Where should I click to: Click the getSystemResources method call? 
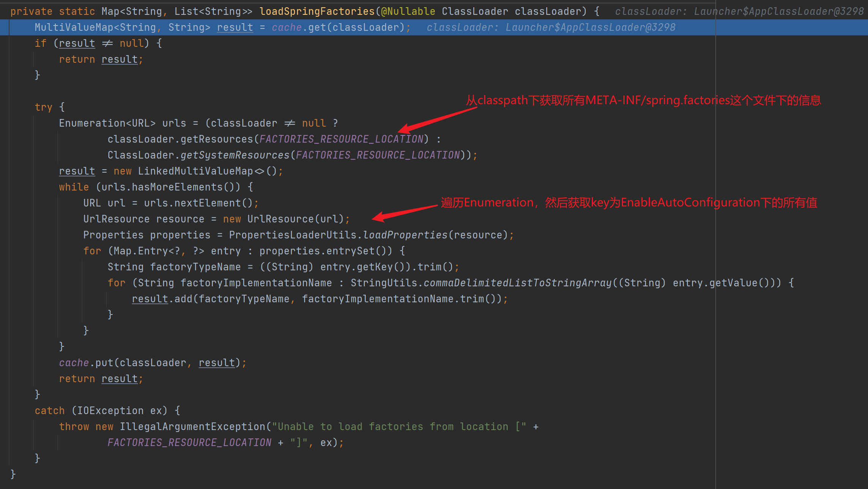[234, 155]
